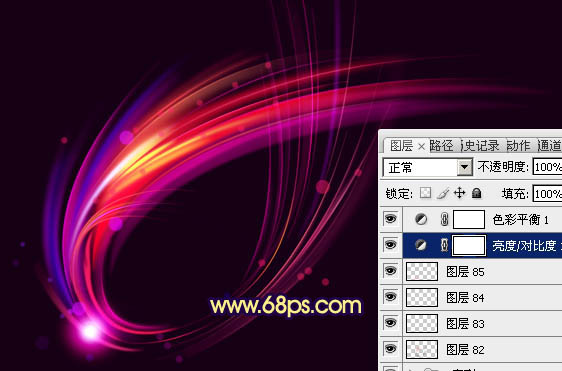Select the 亮度/对比度 layer name
Image resolution: width=562 pixels, height=371 pixels.
coord(527,246)
